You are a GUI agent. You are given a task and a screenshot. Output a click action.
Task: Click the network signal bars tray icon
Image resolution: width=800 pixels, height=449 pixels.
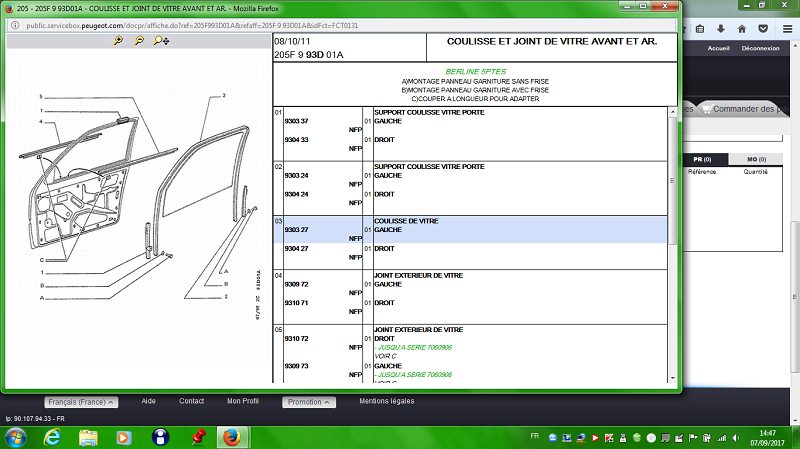(x=721, y=438)
